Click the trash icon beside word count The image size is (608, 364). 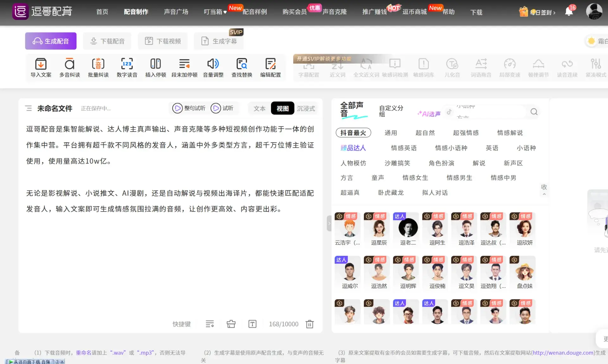point(309,324)
